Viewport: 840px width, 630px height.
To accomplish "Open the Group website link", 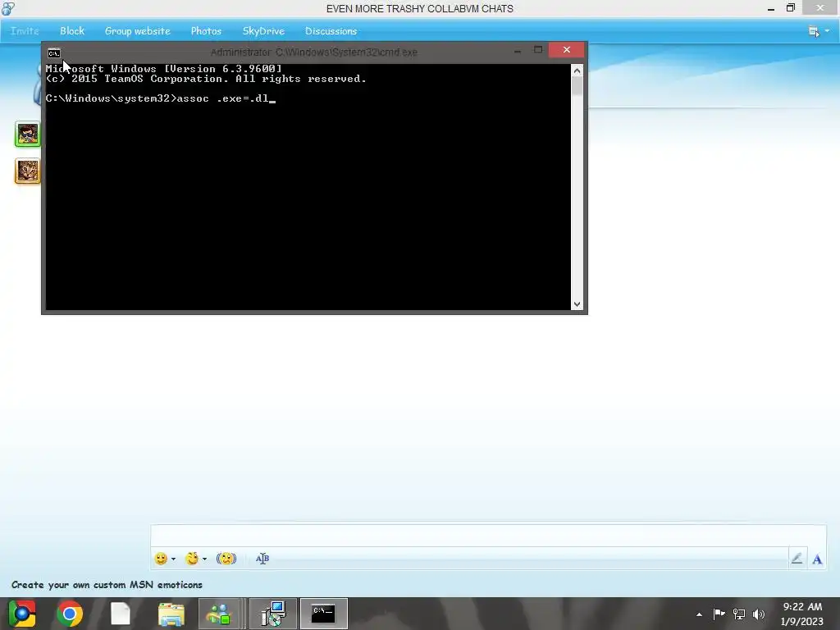I will click(x=138, y=31).
